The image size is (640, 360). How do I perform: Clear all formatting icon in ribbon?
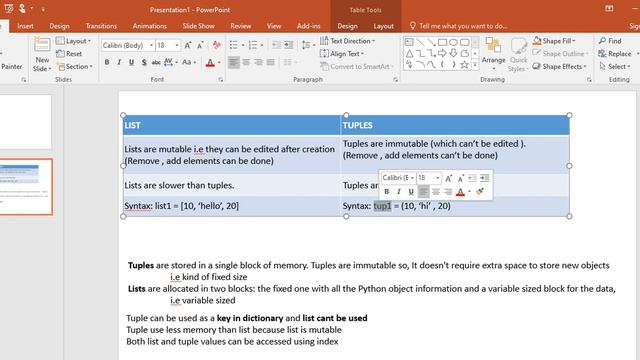(216, 45)
